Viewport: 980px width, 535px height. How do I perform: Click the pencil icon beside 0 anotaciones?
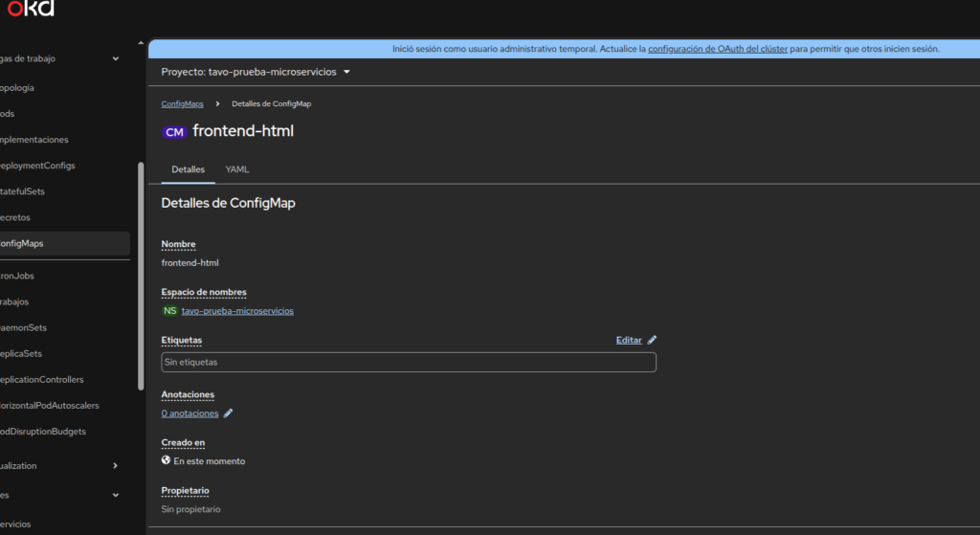click(x=228, y=413)
